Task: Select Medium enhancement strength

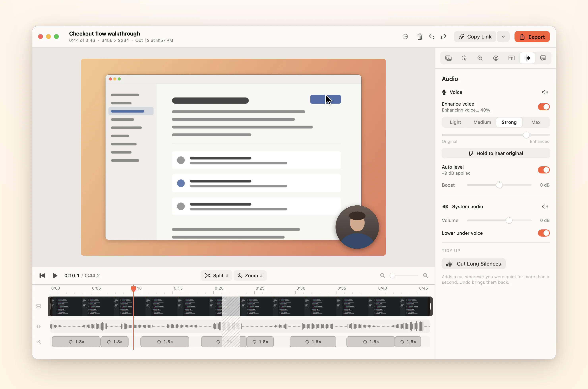Action: coord(482,122)
